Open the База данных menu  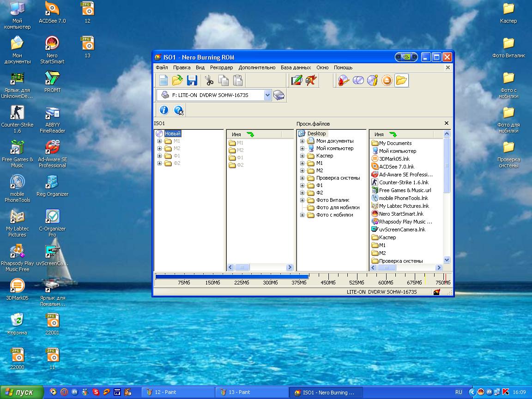pos(296,67)
